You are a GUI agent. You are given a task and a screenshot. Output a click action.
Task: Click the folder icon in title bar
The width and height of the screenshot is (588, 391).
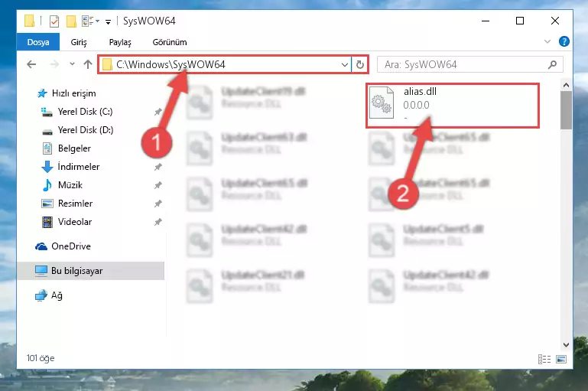point(30,21)
